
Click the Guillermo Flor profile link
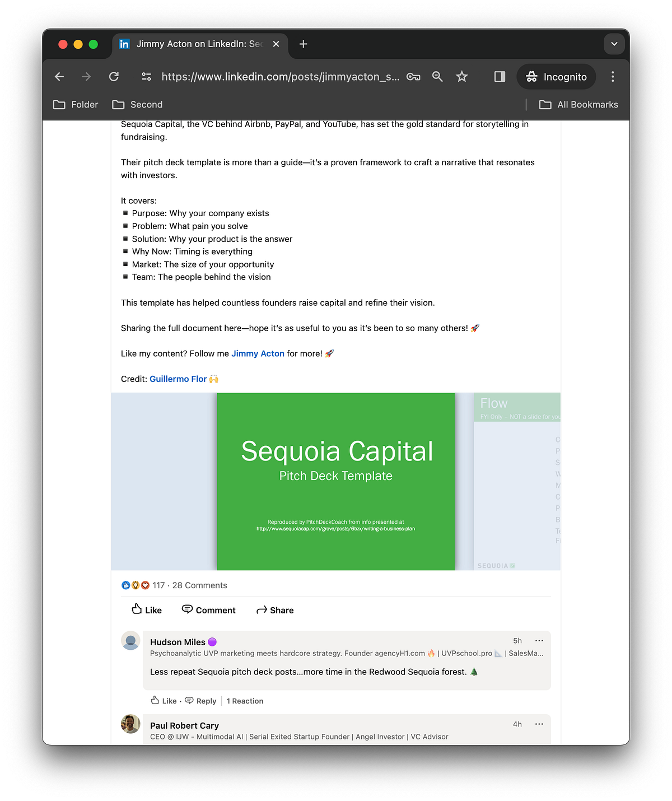(x=178, y=379)
